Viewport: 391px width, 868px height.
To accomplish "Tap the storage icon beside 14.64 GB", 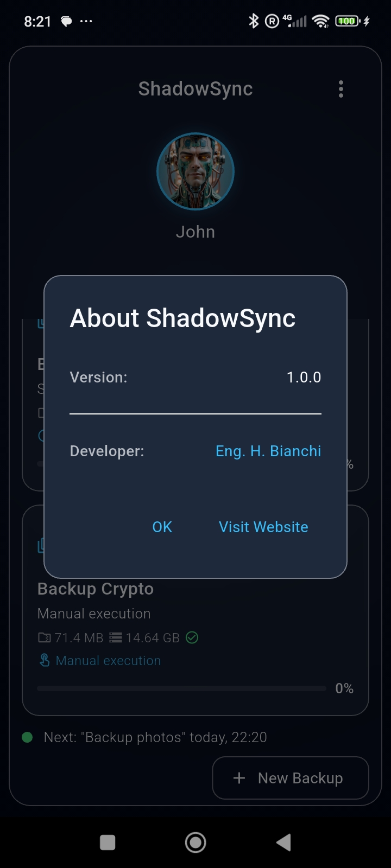I will 116,638.
